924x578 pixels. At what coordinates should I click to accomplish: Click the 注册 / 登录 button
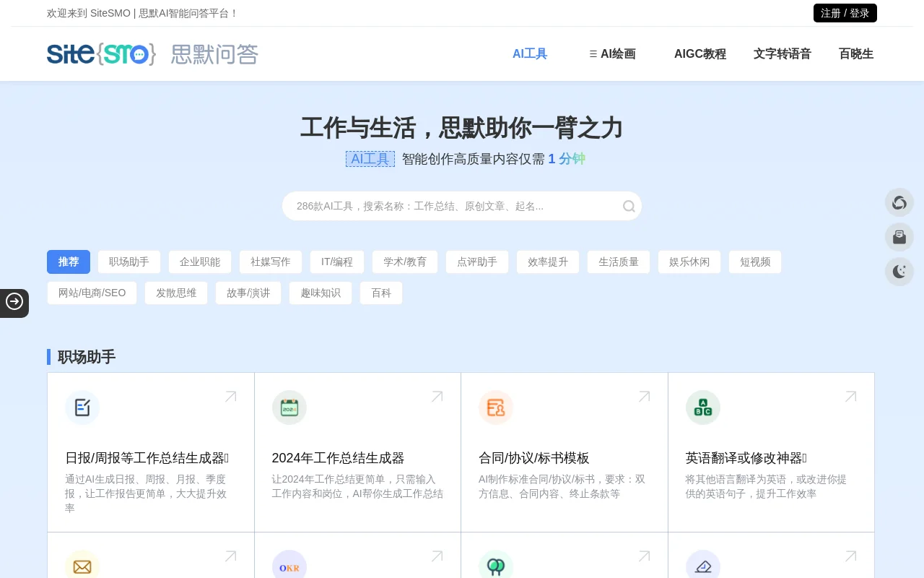tap(845, 13)
